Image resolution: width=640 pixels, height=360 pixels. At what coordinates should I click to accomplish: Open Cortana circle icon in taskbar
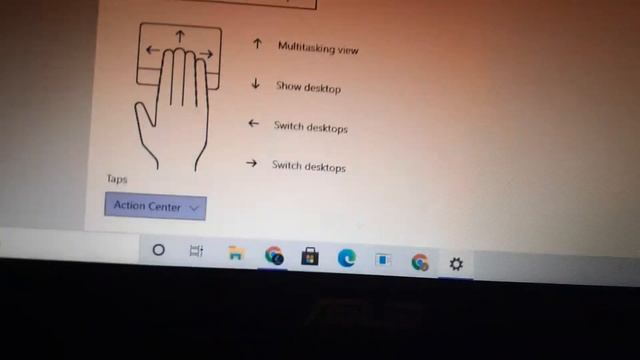point(158,250)
